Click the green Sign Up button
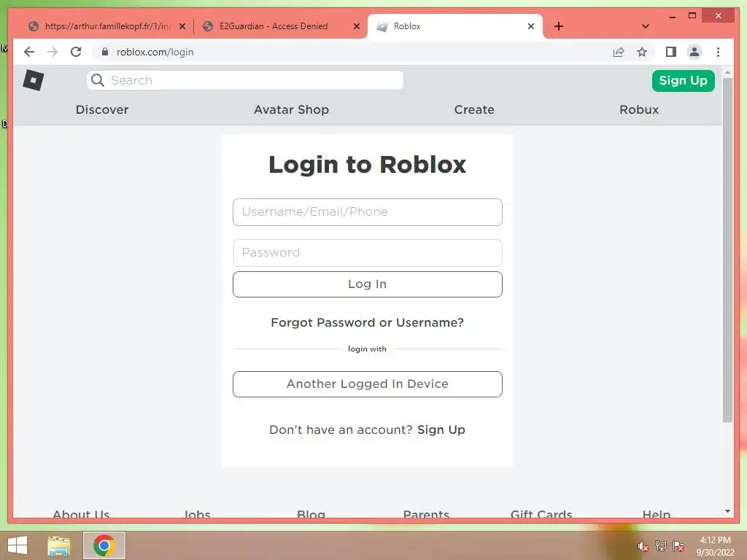 point(683,80)
